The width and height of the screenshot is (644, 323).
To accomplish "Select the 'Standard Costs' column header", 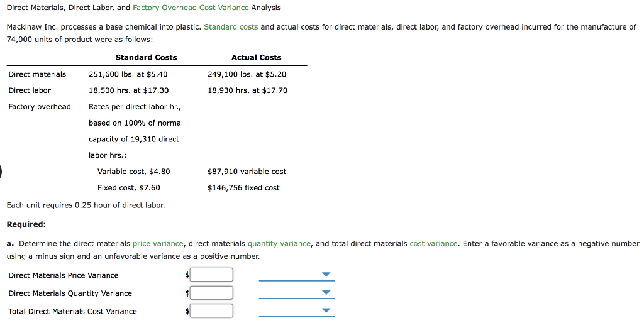I will [x=146, y=58].
